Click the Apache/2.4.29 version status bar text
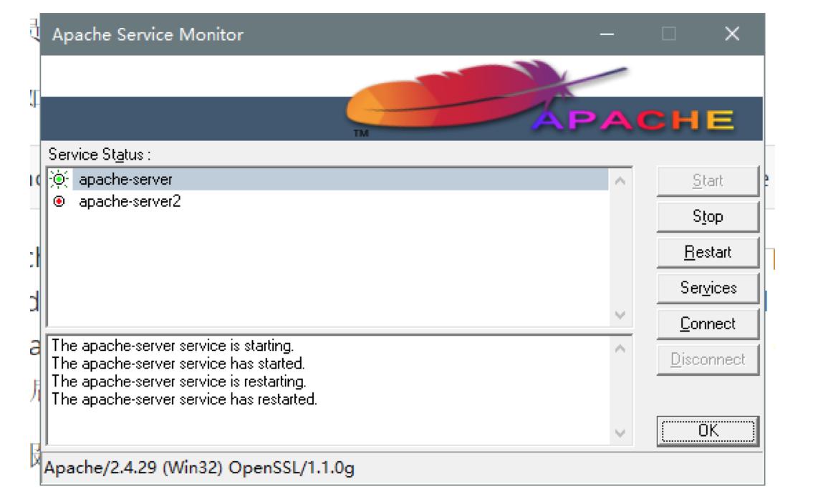 point(198,467)
